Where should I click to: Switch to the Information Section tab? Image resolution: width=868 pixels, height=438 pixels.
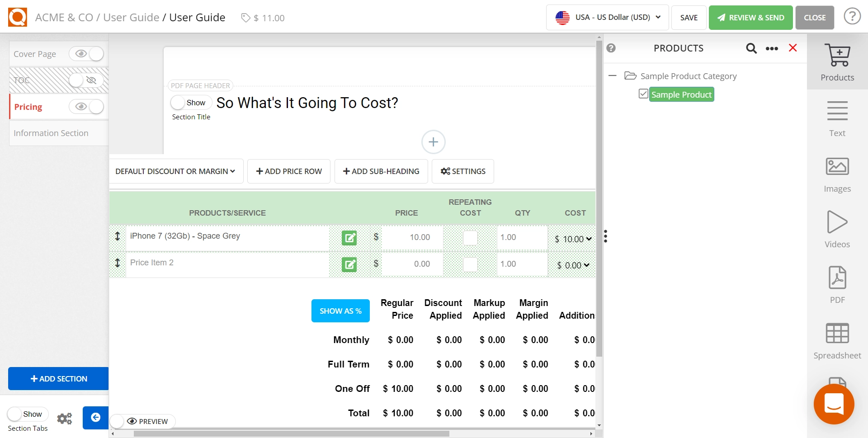tap(51, 133)
